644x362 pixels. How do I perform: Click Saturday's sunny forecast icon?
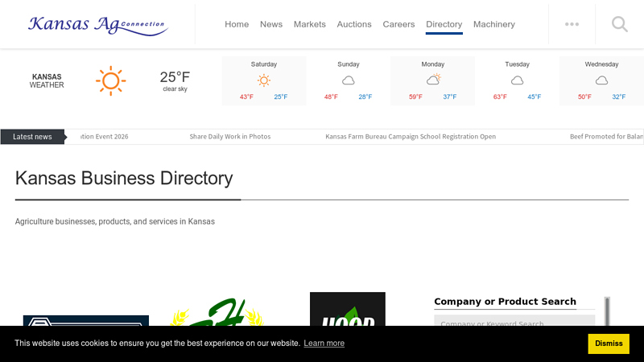263,80
